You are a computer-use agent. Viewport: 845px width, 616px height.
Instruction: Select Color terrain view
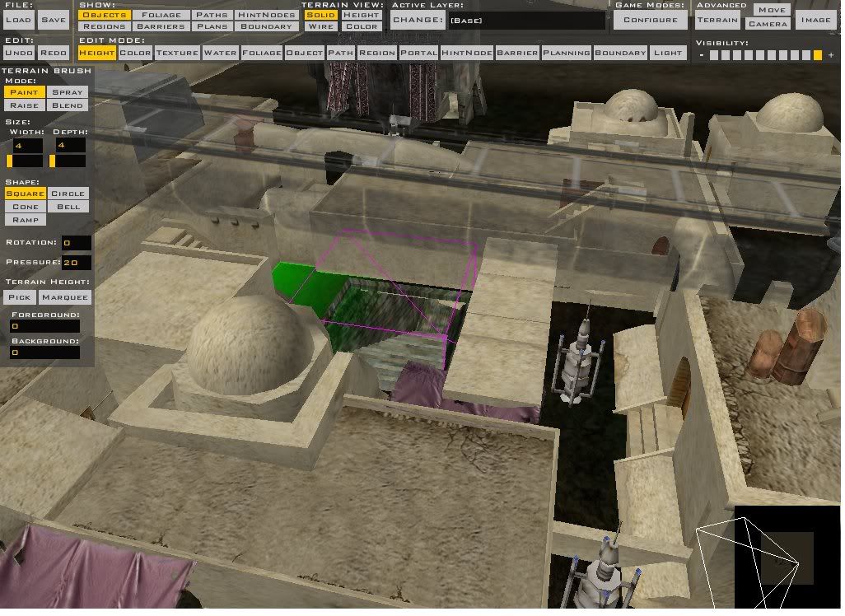pyautogui.click(x=361, y=26)
